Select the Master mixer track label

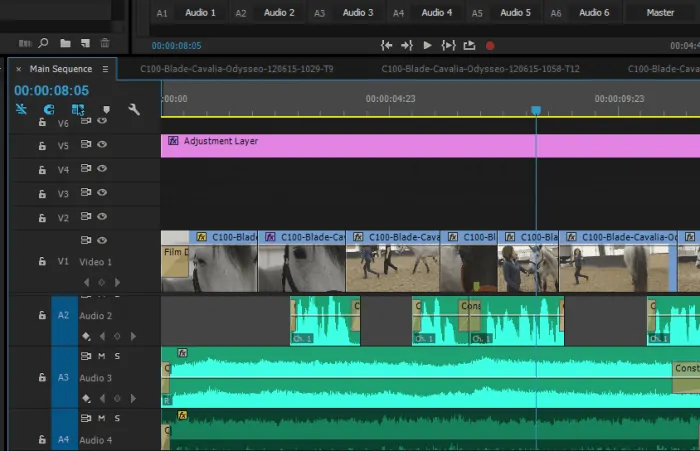point(660,13)
